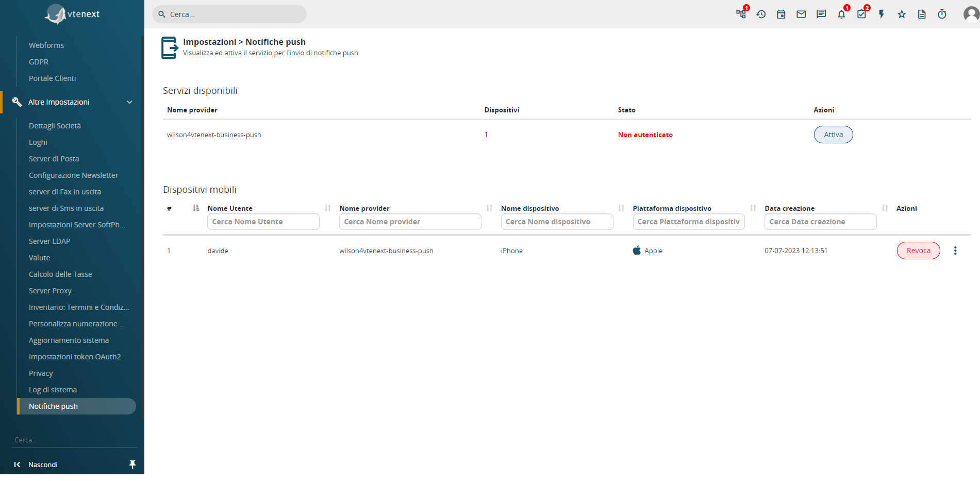The height and width of the screenshot is (481, 980).
Task: Open the stopwatch timer icon
Action: pyautogui.click(x=942, y=14)
